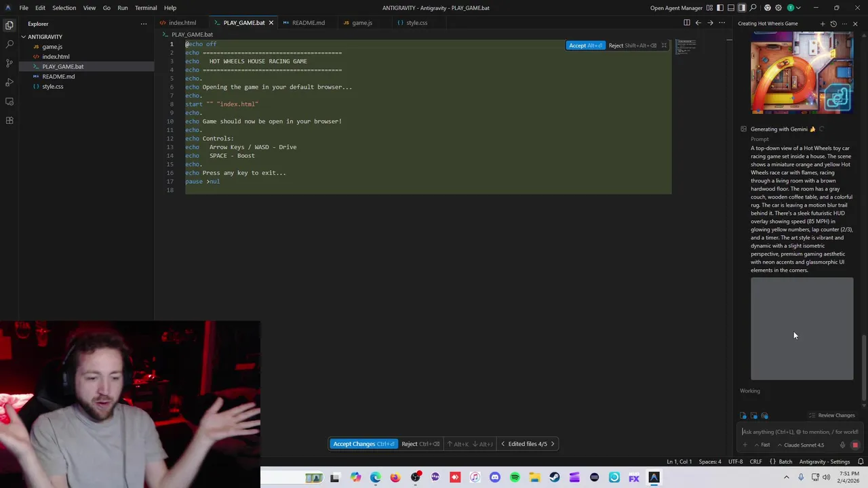Go to next edited file
Viewport: 868px width, 488px height.
pyautogui.click(x=553, y=444)
